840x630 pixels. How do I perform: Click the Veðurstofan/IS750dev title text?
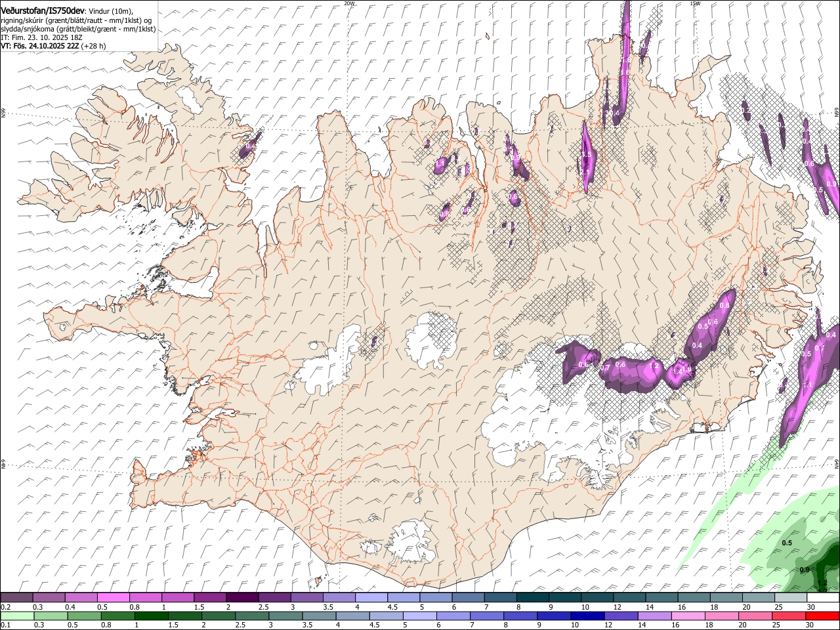coord(43,11)
